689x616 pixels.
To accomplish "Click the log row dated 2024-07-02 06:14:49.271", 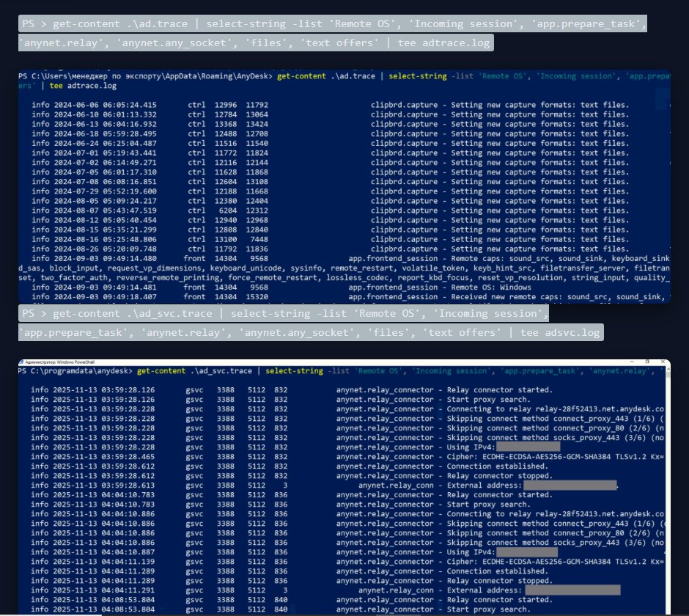I will pyautogui.click(x=331, y=163).
